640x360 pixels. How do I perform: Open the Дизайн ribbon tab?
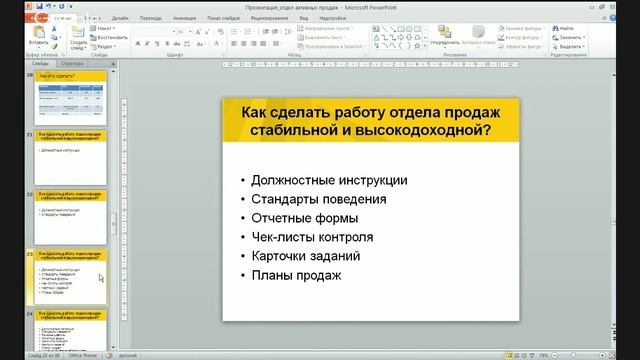(x=120, y=18)
